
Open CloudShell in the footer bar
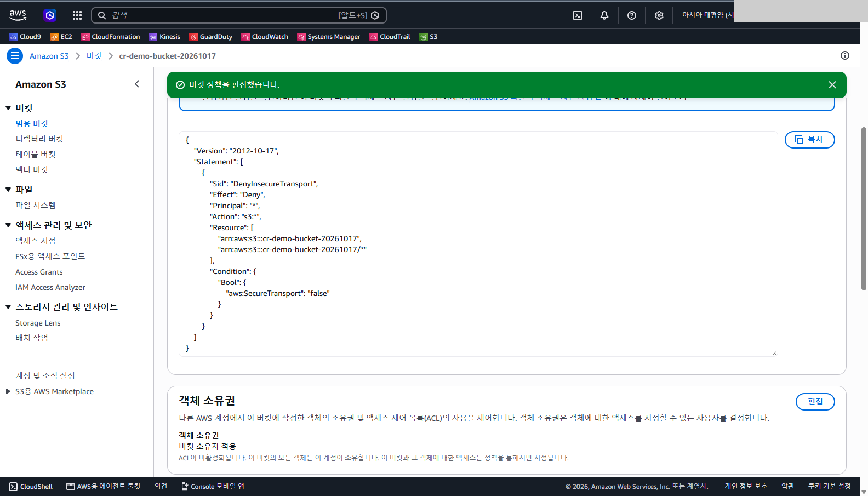31,487
